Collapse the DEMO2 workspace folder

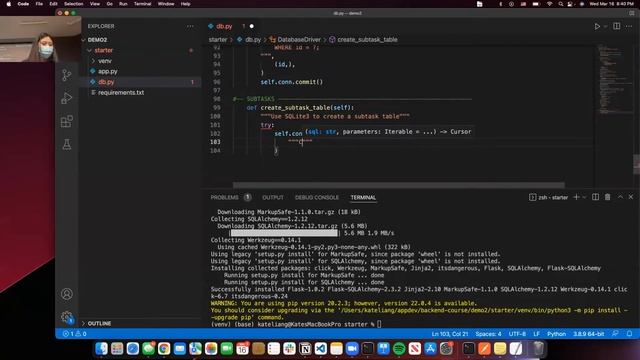97,40
